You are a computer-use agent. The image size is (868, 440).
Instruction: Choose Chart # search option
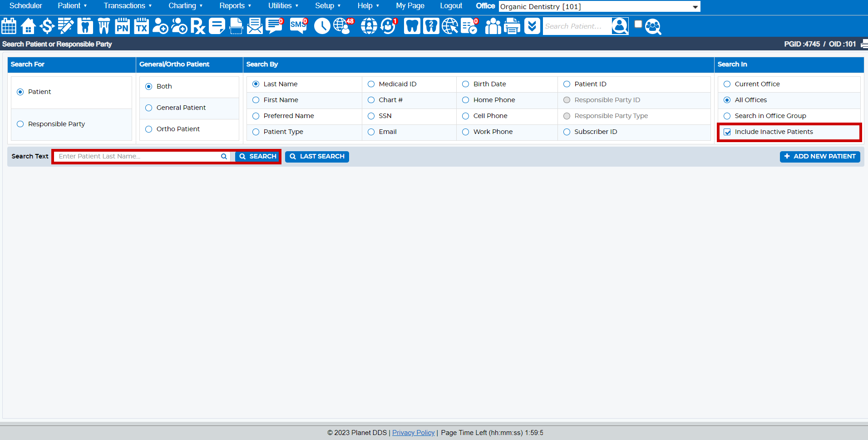point(371,100)
